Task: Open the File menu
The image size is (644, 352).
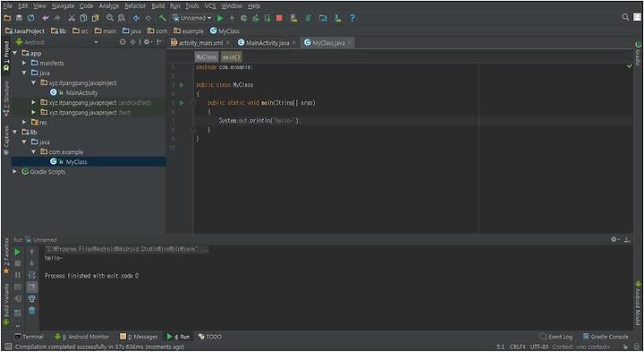Action: pos(8,5)
